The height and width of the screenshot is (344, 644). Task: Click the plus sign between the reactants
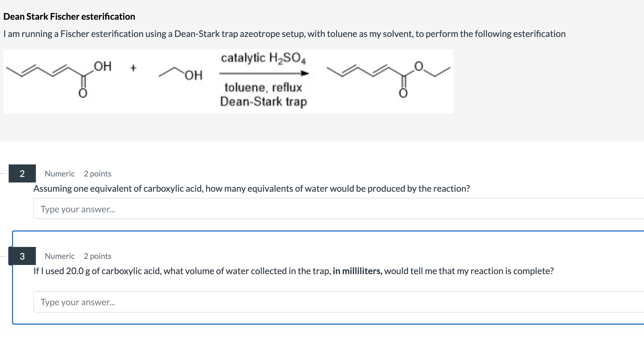[133, 68]
